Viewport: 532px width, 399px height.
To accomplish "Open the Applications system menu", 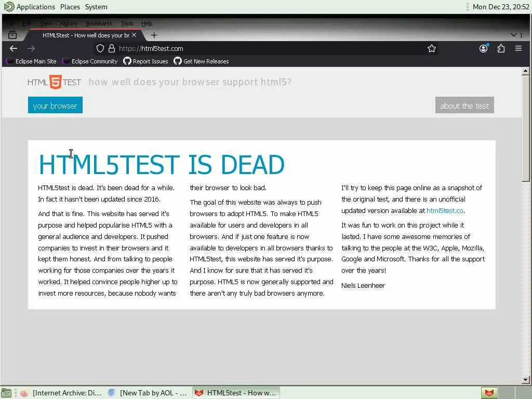I will click(x=29, y=7).
